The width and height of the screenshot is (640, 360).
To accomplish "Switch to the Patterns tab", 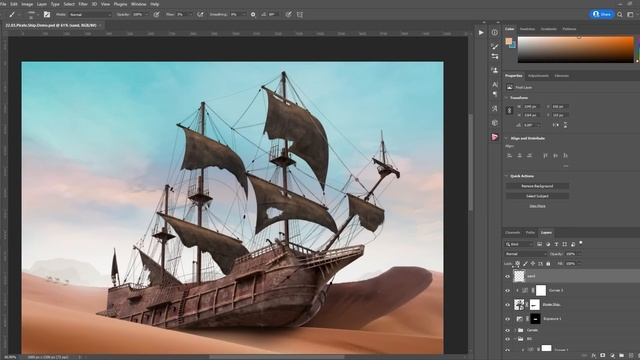I will [x=569, y=29].
